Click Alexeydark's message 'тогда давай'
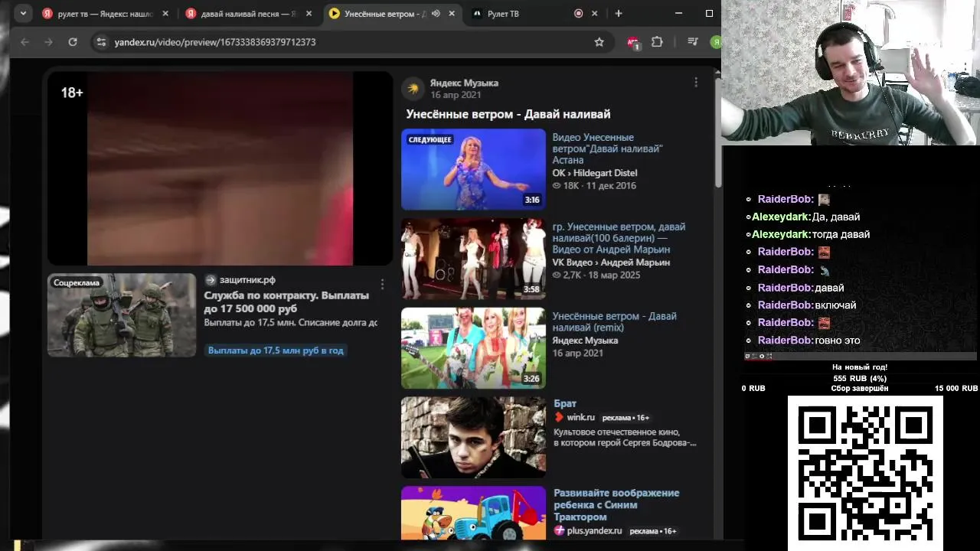Image resolution: width=980 pixels, height=551 pixels. [x=841, y=234]
